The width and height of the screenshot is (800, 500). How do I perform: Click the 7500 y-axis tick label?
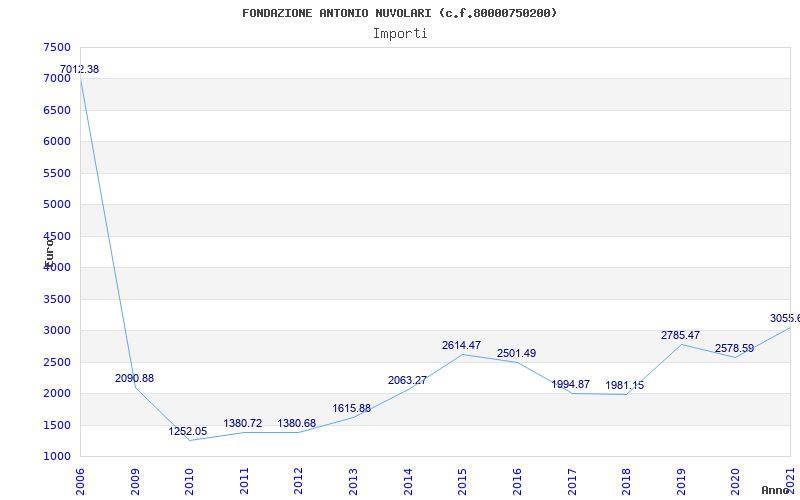[x=57, y=47]
